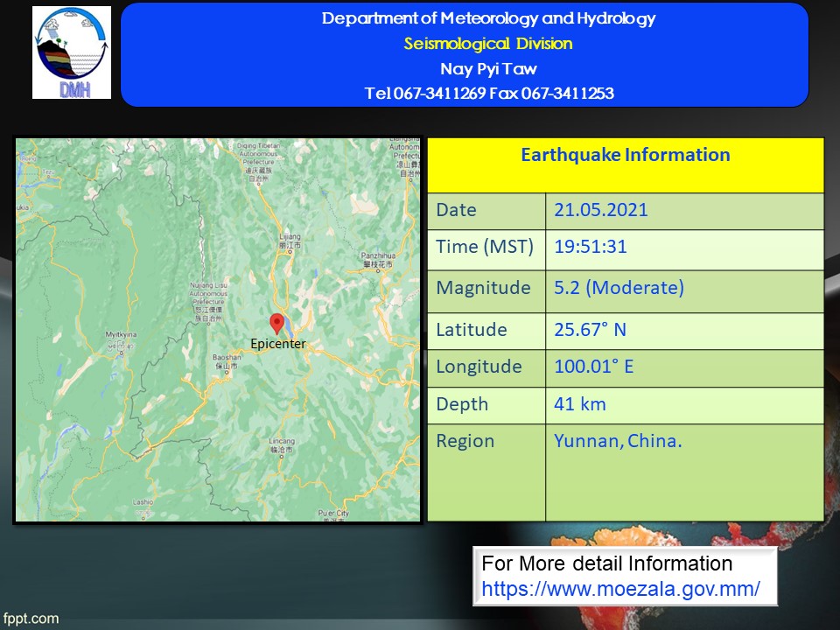
Task: Click Lashio city label on the map
Action: [143, 502]
